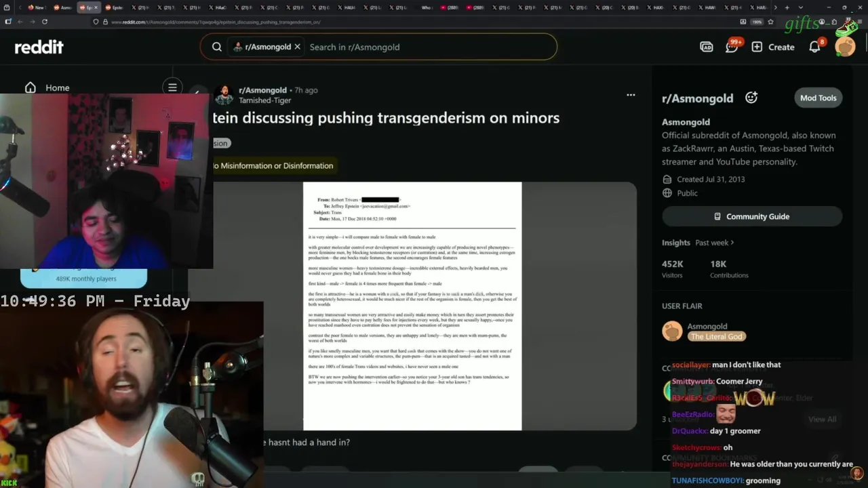Switch to the 'HAaC' X tab
Screen dimensions: 868x488
point(216,7)
